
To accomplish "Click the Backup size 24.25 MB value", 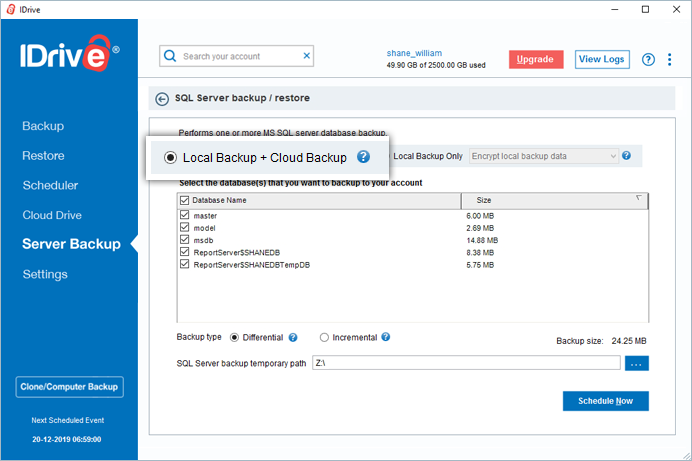I will [629, 341].
